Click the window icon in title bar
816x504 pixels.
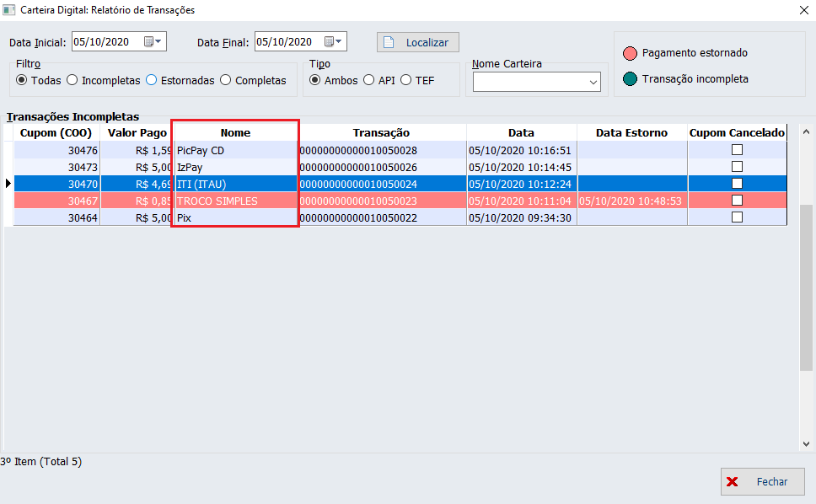pyautogui.click(x=9, y=10)
